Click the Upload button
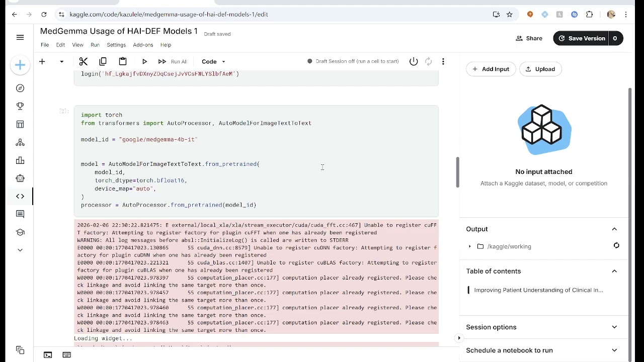The height and width of the screenshot is (362, 644). click(540, 69)
